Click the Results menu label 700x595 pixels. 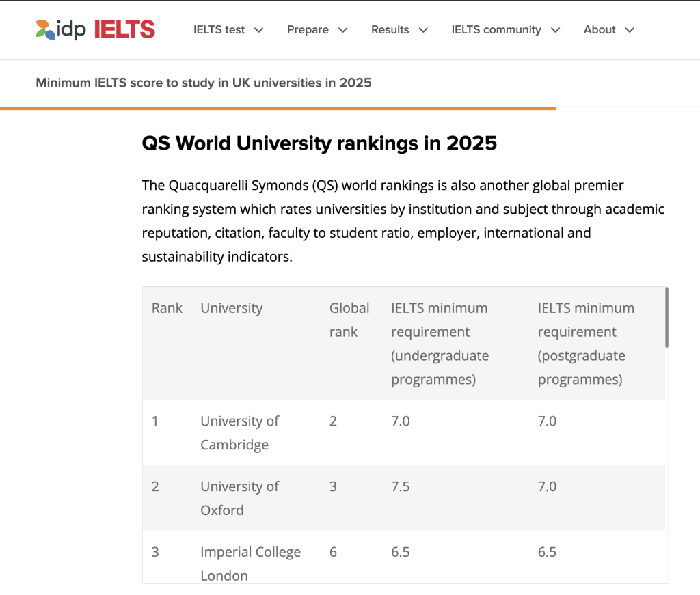390,30
